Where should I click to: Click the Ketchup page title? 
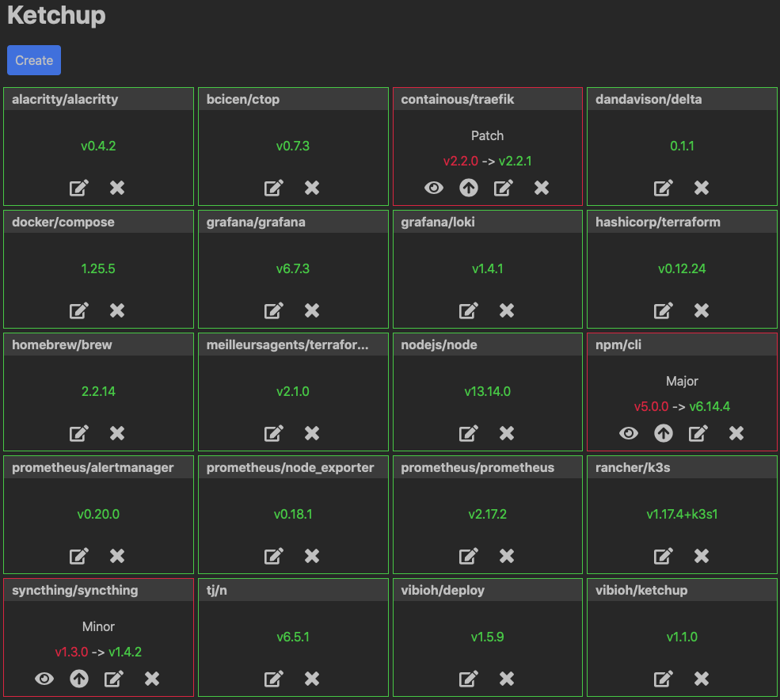(x=56, y=15)
